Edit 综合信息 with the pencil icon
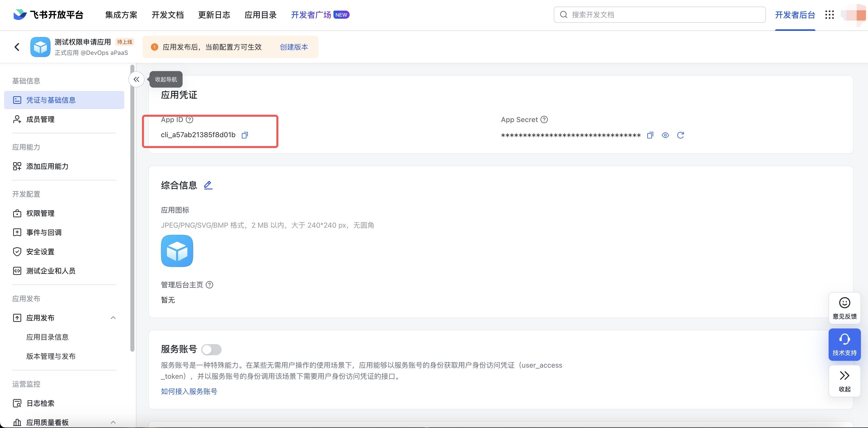The image size is (868, 428). [x=208, y=185]
